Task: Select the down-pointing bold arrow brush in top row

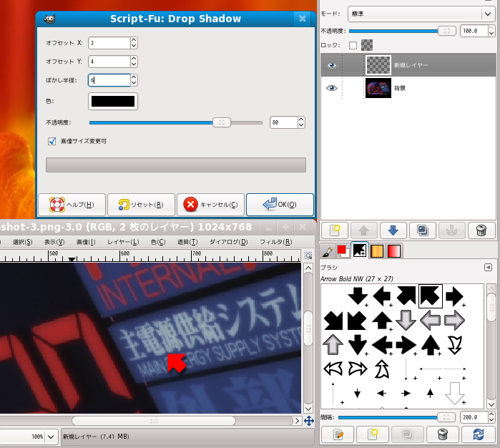Action: click(358, 296)
